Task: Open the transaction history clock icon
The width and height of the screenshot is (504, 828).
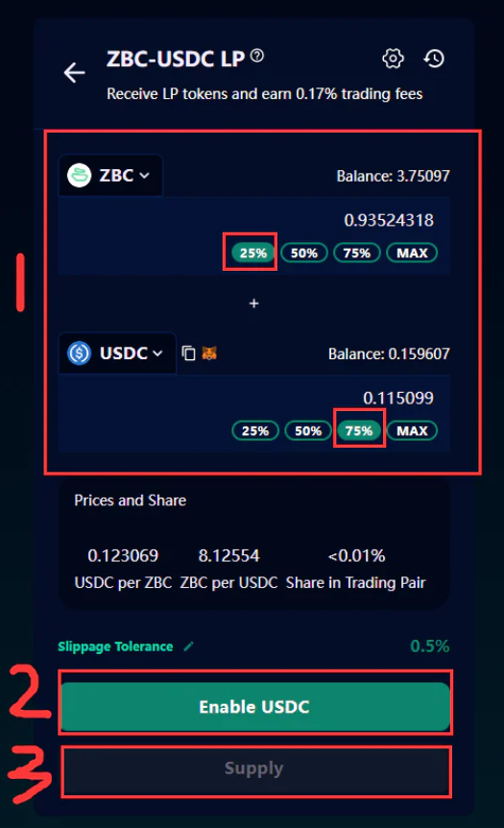Action: pos(434,59)
